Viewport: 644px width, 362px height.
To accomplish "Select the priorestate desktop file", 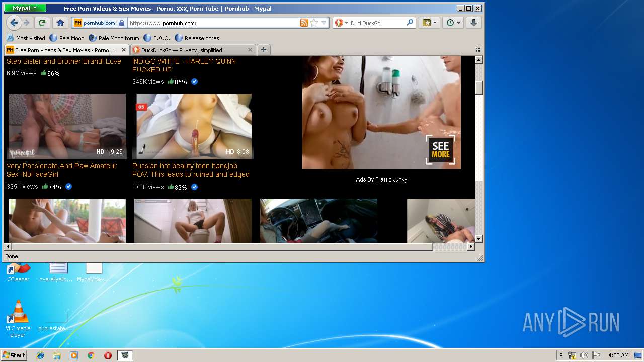I will point(56,322).
